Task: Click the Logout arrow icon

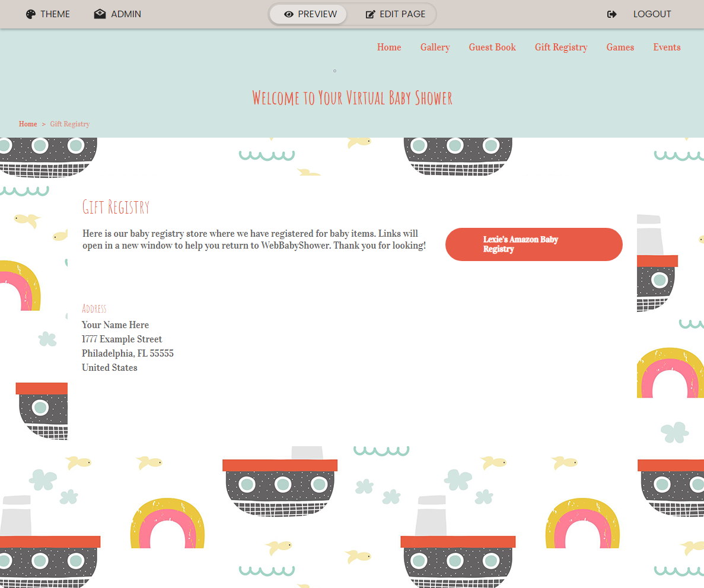Action: coord(611,14)
